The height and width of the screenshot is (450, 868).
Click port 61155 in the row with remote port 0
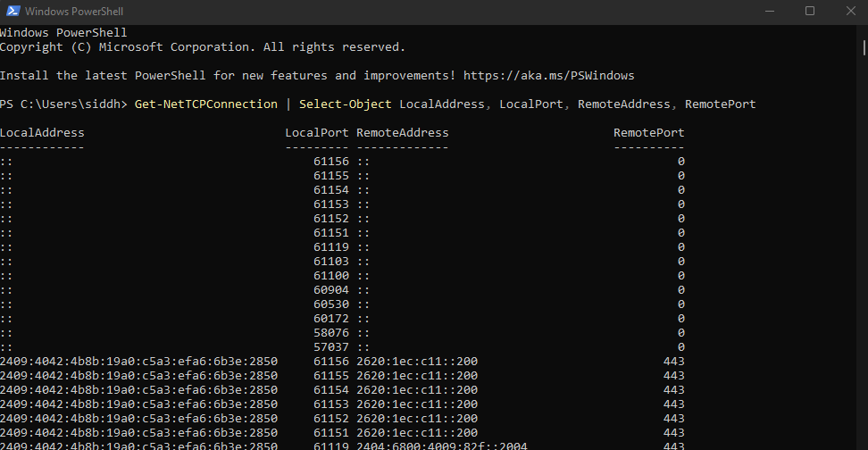(x=331, y=176)
